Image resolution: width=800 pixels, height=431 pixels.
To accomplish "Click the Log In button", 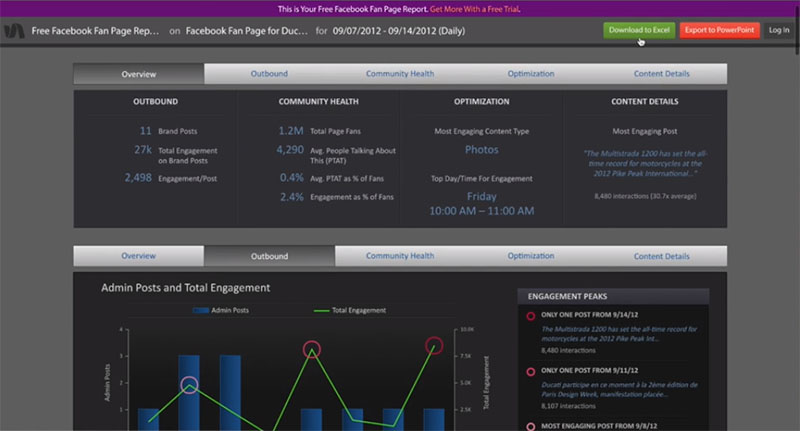I will (779, 30).
